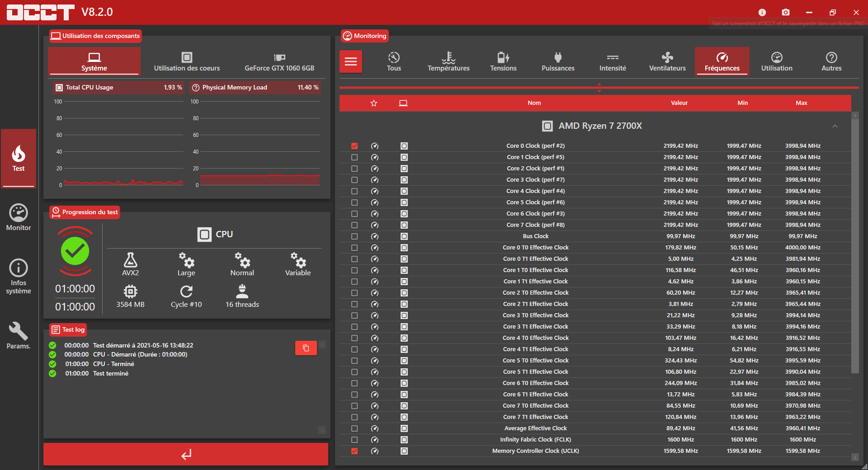Viewport: 868px width, 470px height.
Task: Click overlay icon for Memory Controller Clock row
Action: (404, 451)
